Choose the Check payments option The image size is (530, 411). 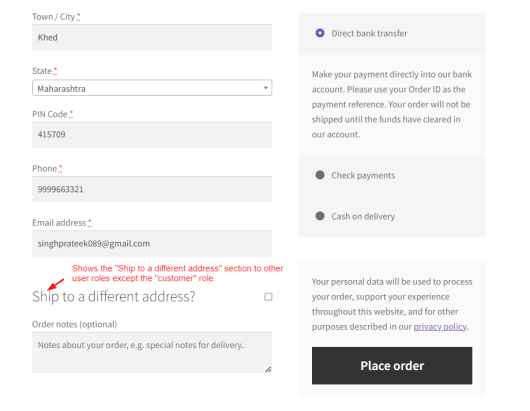(320, 175)
